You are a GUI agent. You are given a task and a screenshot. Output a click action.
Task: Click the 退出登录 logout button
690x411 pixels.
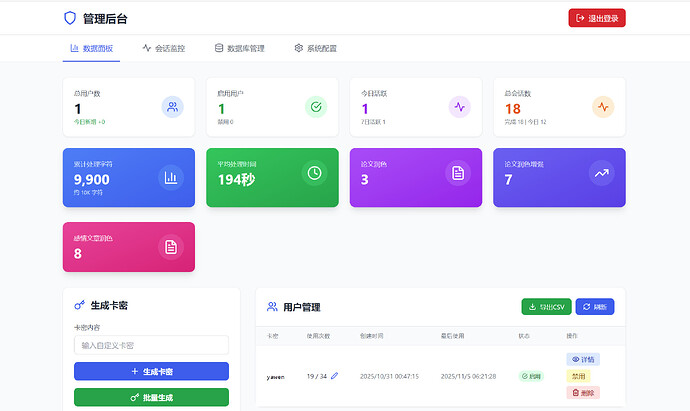(597, 18)
